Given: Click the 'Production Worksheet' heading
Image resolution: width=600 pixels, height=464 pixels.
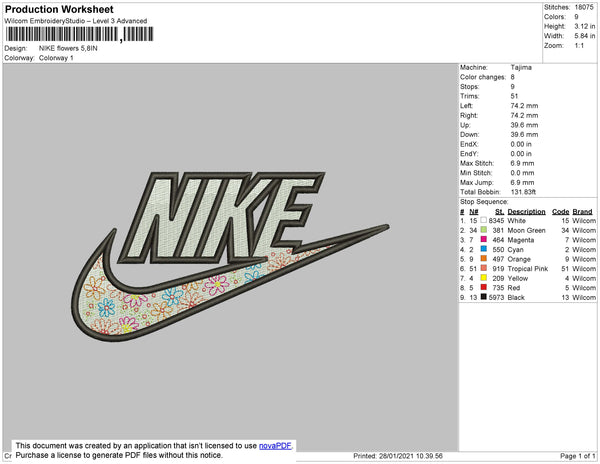Looking at the screenshot, I should (x=59, y=9).
